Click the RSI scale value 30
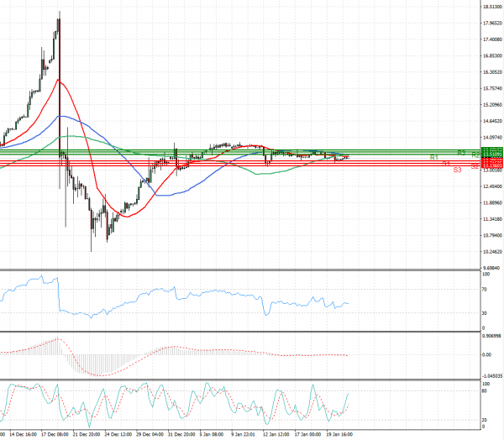Viewport: 504px width, 440px height. coord(485,313)
